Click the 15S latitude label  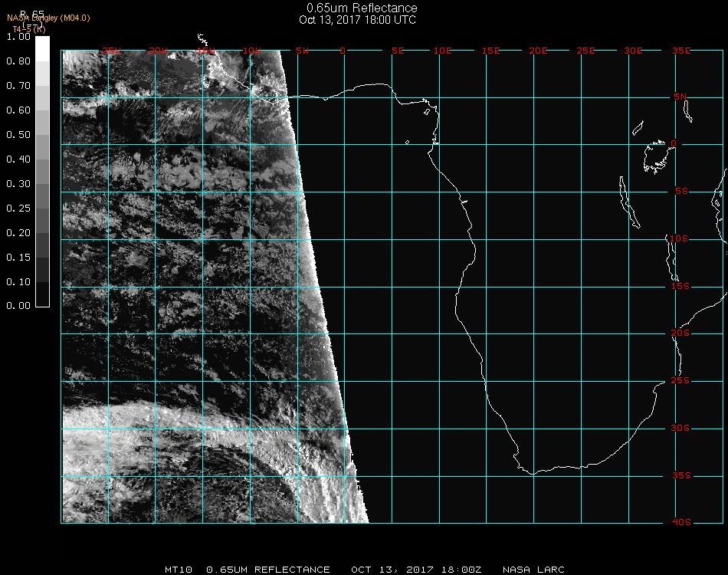click(680, 286)
